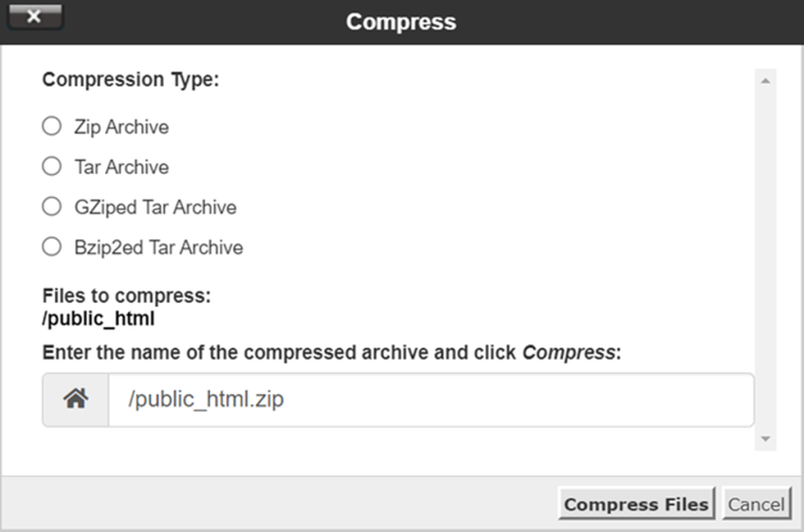Choose the Tar Archive radio button
This screenshot has height=532, width=804.
pyautogui.click(x=52, y=166)
